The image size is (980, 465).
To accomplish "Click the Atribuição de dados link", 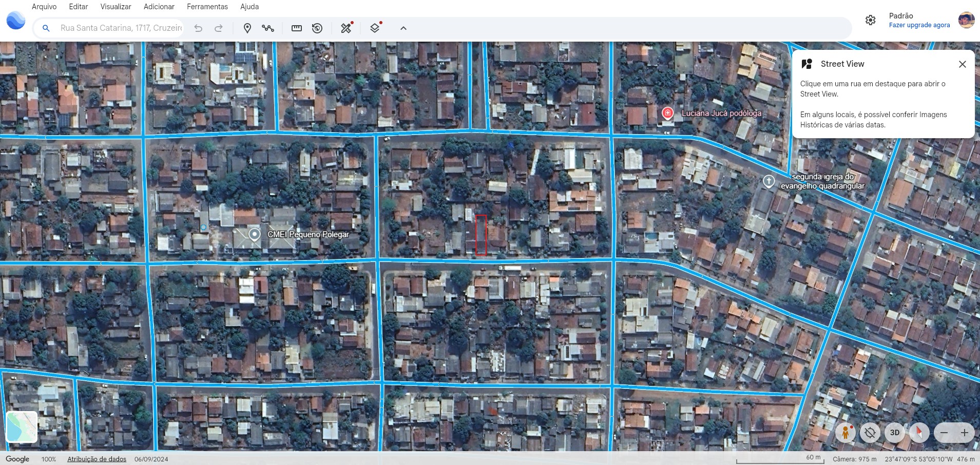I will click(97, 459).
